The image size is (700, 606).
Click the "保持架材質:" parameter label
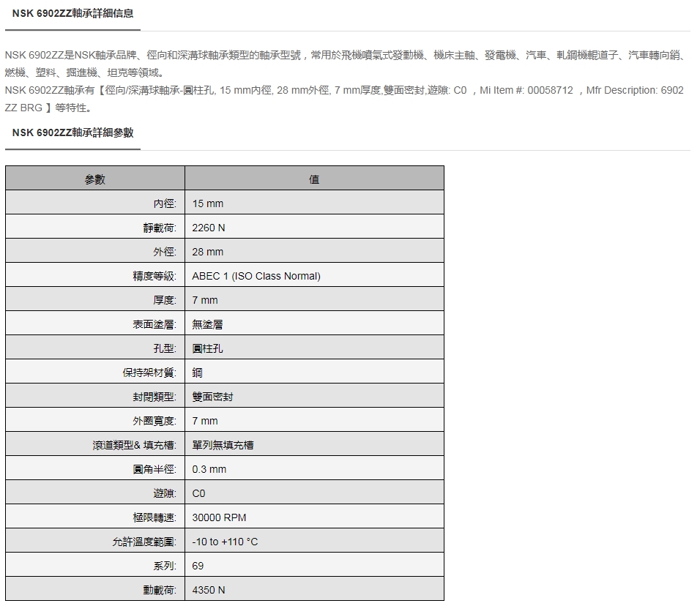click(x=149, y=373)
